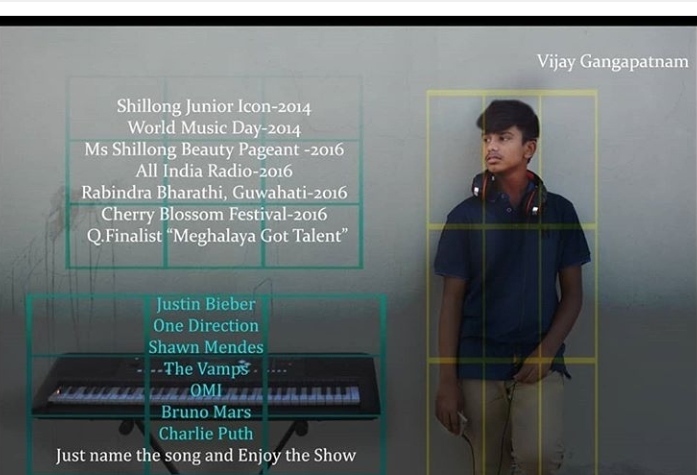Click Cherry Blossom Festival-2016 text
Screen dimensions: 697x475
click(x=214, y=214)
